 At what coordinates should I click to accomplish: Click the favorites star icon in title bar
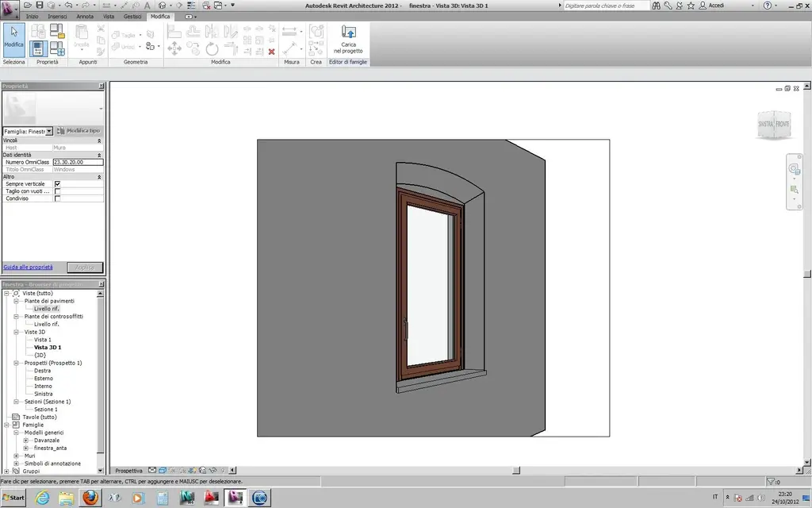point(691,6)
